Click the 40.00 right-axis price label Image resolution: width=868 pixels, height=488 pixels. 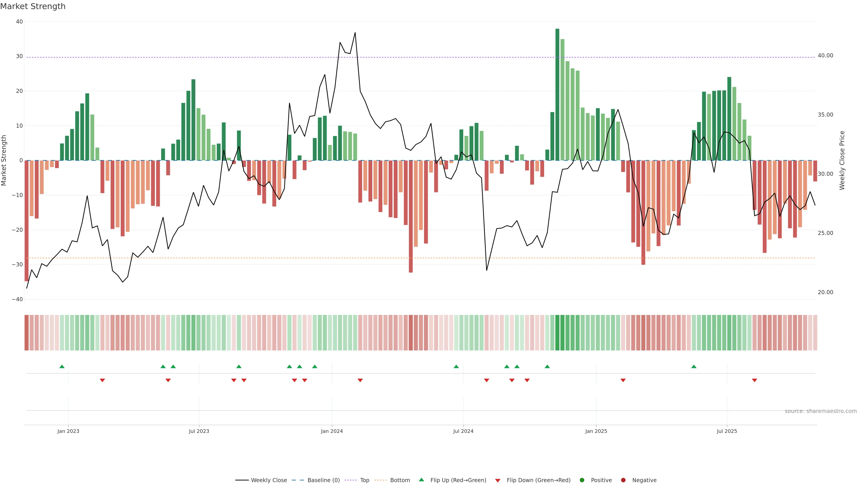pos(825,56)
